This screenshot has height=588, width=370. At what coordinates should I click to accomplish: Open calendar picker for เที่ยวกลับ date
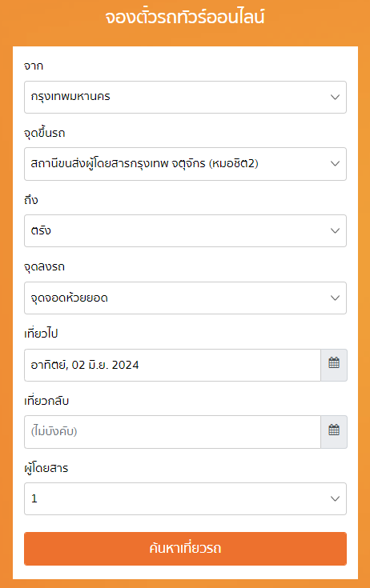click(x=334, y=432)
